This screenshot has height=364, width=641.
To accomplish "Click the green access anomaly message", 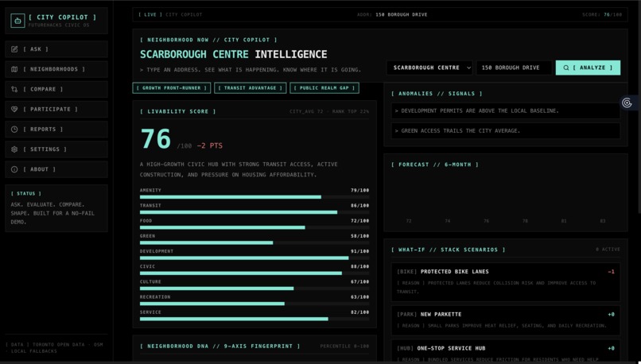I will pos(506,130).
